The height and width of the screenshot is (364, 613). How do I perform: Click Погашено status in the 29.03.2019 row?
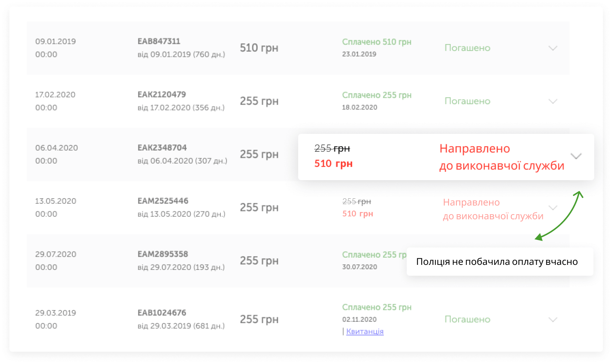point(467,319)
